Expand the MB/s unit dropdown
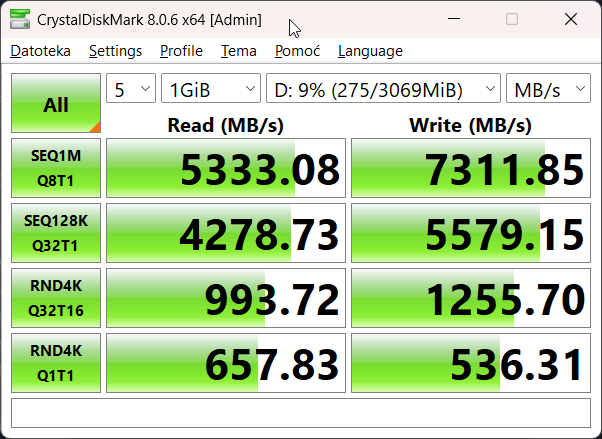The width and height of the screenshot is (602, 439). click(x=548, y=88)
